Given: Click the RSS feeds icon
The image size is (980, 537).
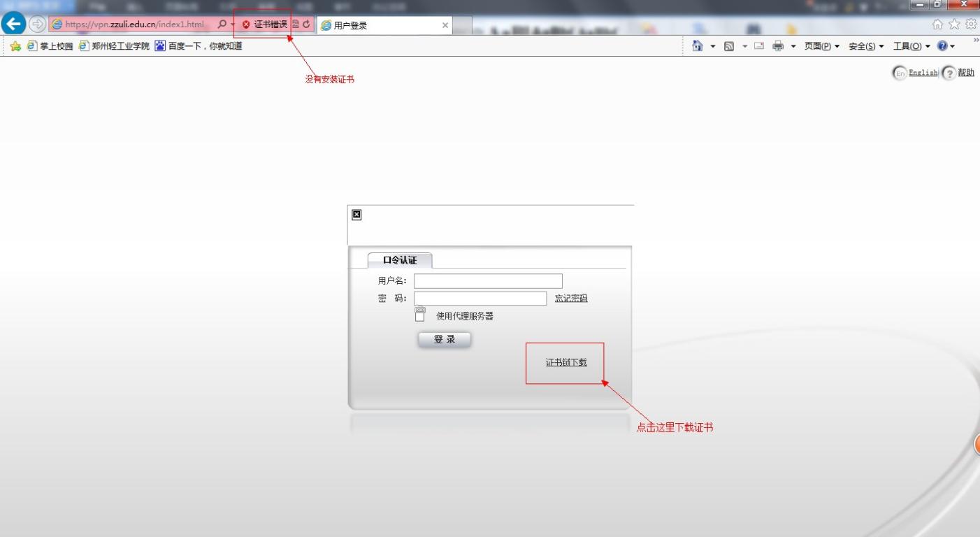Looking at the screenshot, I should 729,46.
